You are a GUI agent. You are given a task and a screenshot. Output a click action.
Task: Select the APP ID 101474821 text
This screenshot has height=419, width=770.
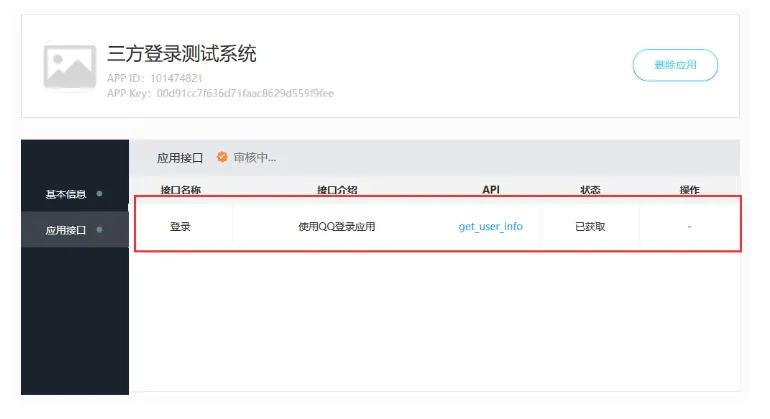(x=155, y=78)
